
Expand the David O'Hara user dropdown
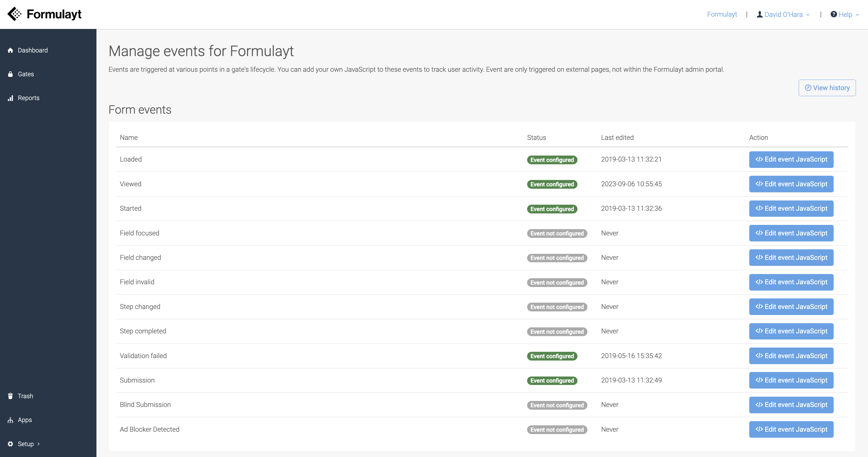808,14
